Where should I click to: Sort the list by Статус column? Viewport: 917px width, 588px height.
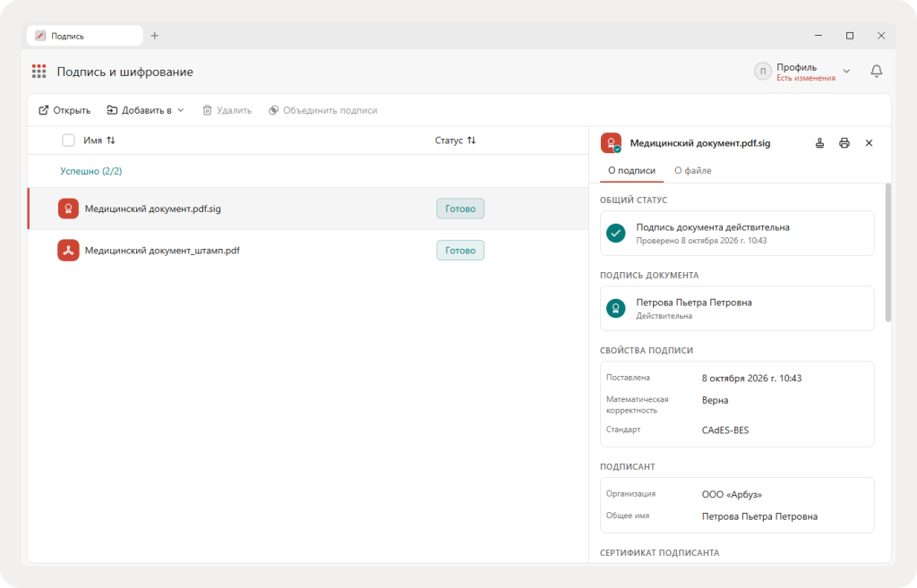click(455, 141)
